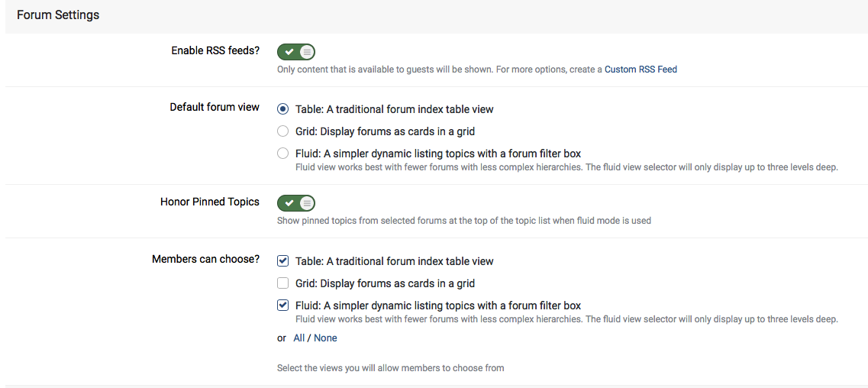The height and width of the screenshot is (388, 868).
Task: Uncheck Fluid checkbox under Members can choose
Action: pos(283,305)
